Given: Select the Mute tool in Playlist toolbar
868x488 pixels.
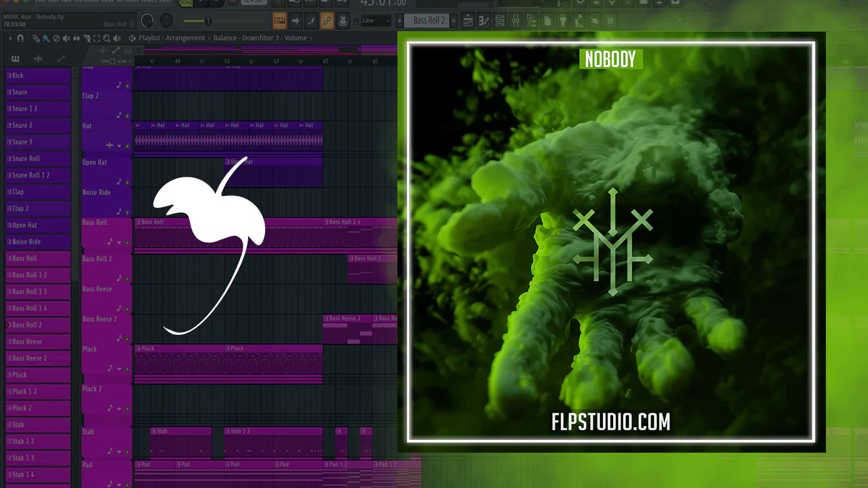Looking at the screenshot, I should [66, 39].
